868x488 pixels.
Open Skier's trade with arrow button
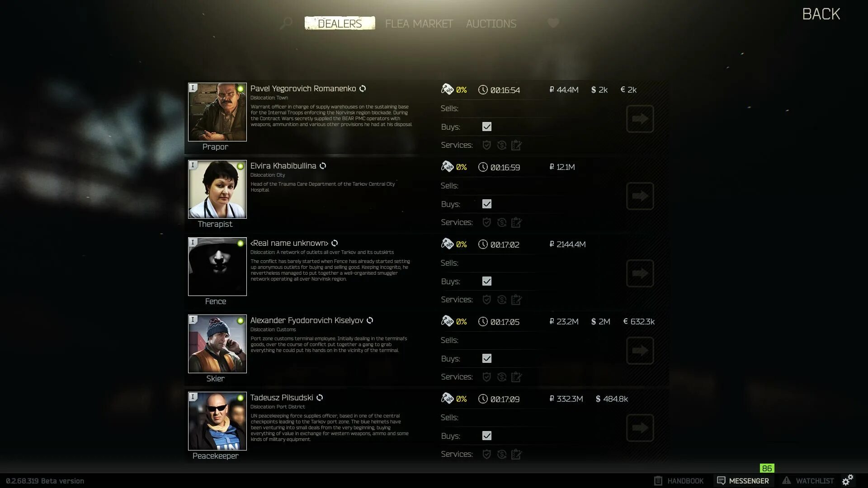click(x=640, y=351)
